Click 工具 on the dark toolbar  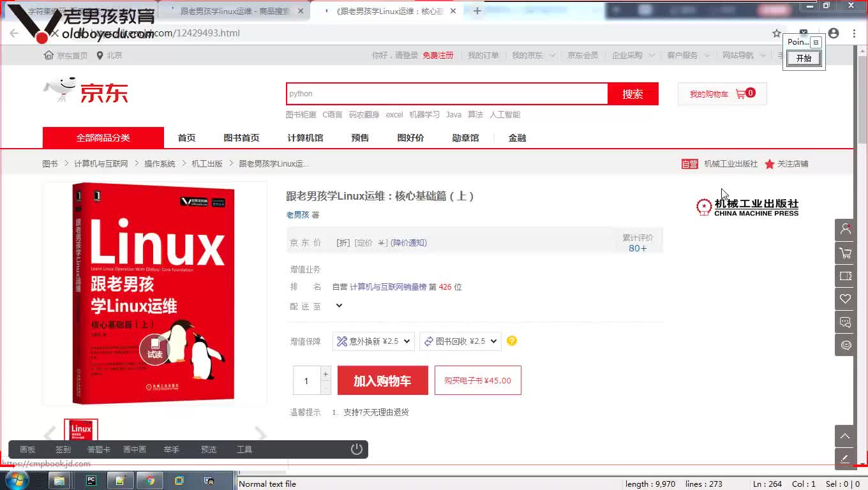coord(244,450)
